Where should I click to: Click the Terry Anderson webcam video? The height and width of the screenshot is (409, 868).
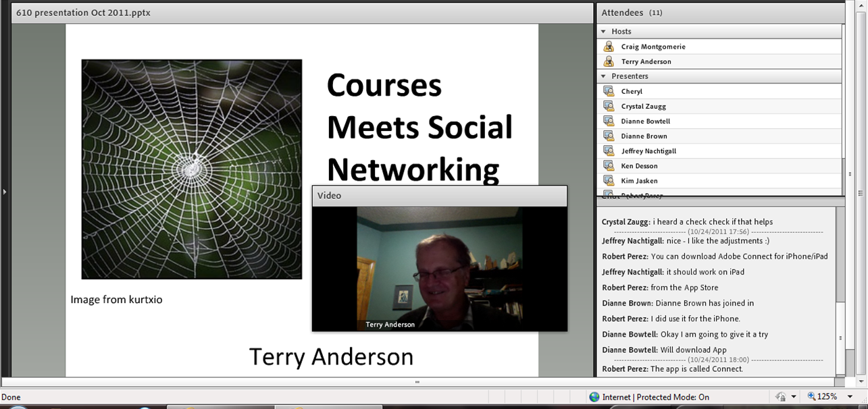coord(439,269)
